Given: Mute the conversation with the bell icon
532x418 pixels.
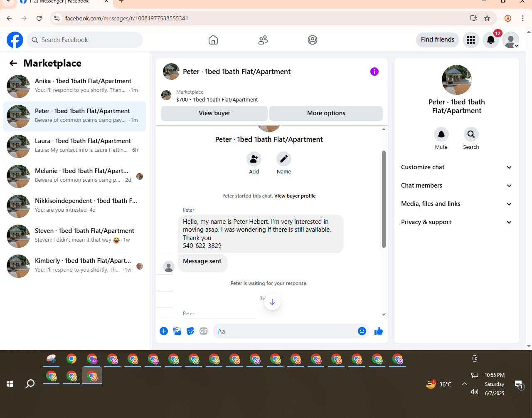Looking at the screenshot, I should click(441, 134).
